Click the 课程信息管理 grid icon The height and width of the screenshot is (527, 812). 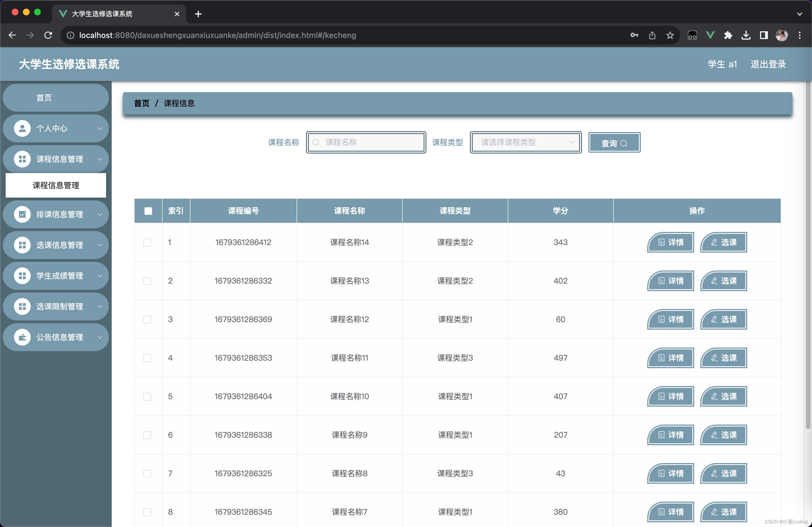tap(22, 159)
